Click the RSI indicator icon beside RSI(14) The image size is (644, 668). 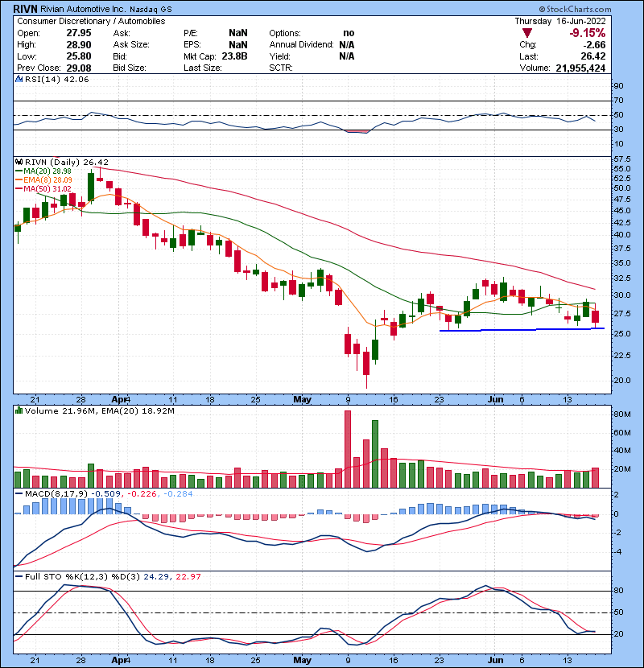pos(19,79)
